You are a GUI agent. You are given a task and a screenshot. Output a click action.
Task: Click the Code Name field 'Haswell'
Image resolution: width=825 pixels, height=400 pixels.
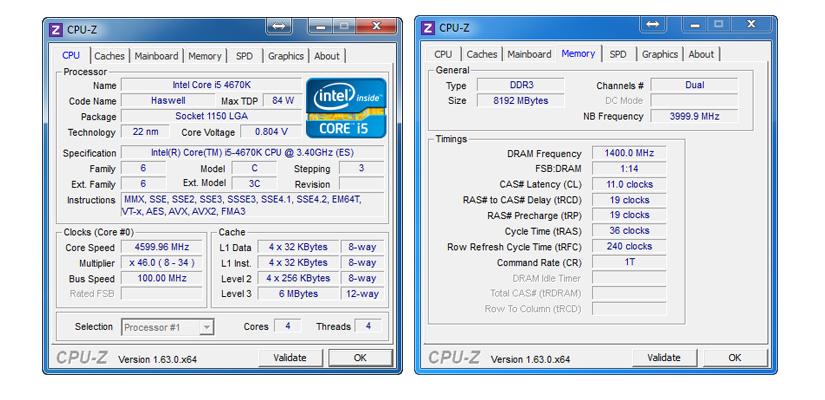click(168, 101)
